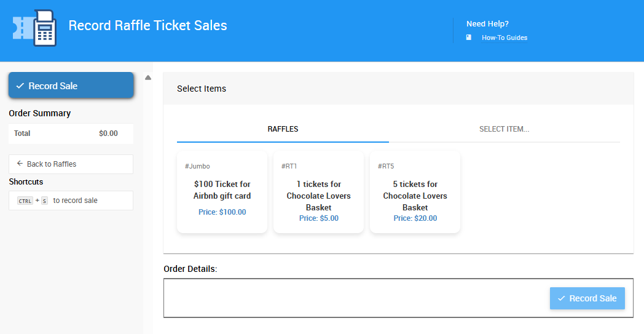
Task: Click the Need Help? heading
Action: [x=487, y=24]
